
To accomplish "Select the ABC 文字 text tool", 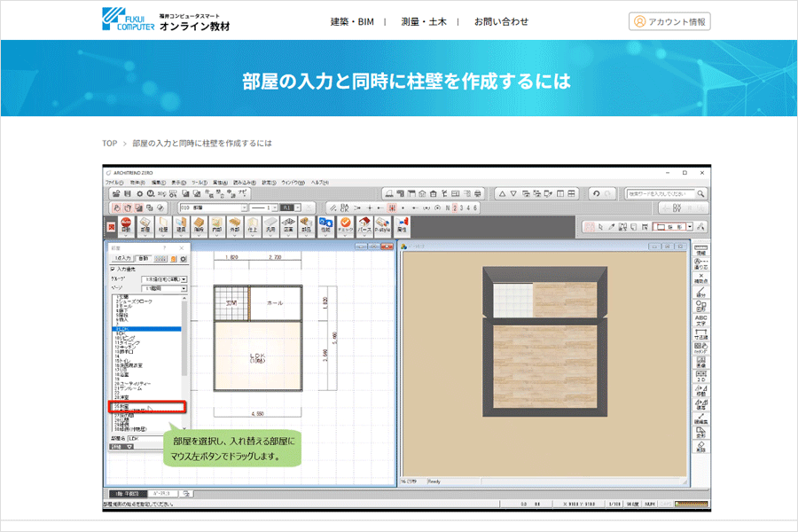I will point(700,319).
